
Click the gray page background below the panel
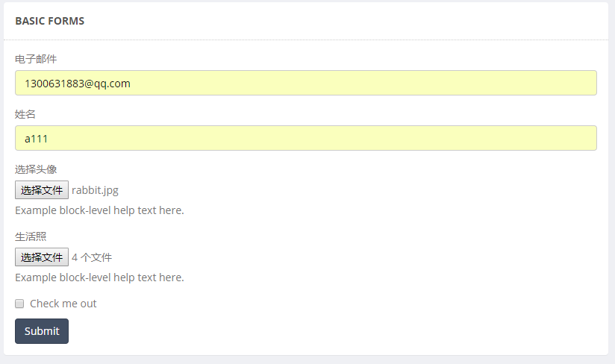307,360
